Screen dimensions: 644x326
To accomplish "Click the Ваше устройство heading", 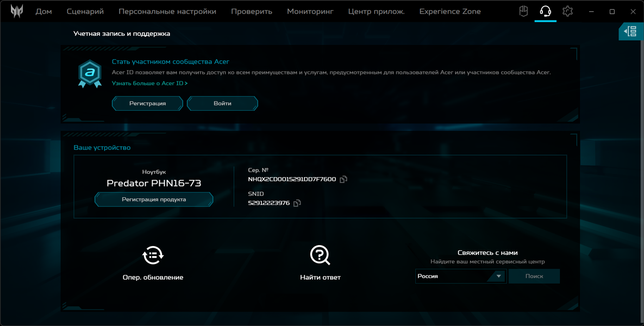I will pos(102,147).
